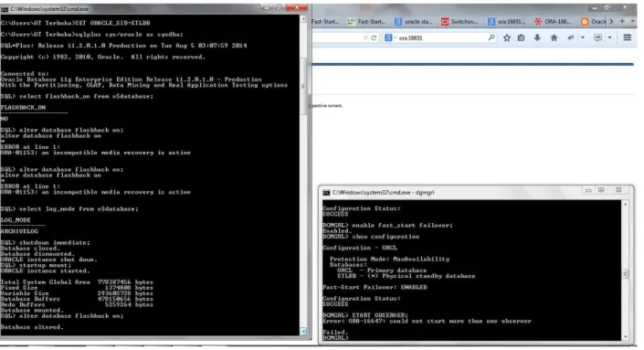The image size is (644, 350).
Task: Go to the browser home page
Action: tap(554, 37)
